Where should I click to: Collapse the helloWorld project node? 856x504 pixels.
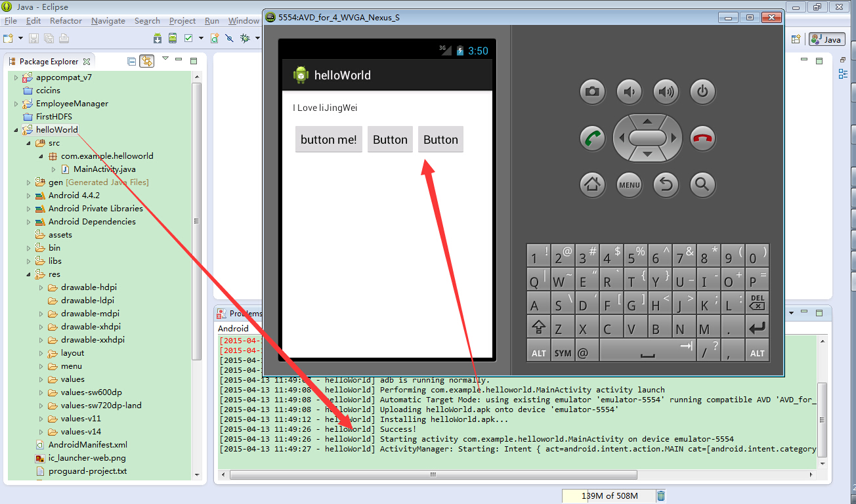[16, 130]
